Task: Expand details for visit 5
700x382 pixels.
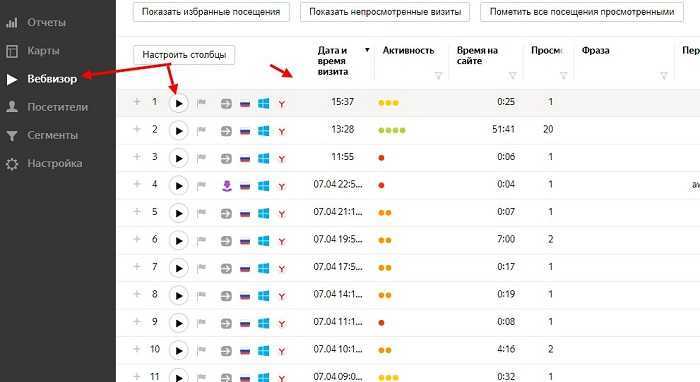Action: coord(137,212)
